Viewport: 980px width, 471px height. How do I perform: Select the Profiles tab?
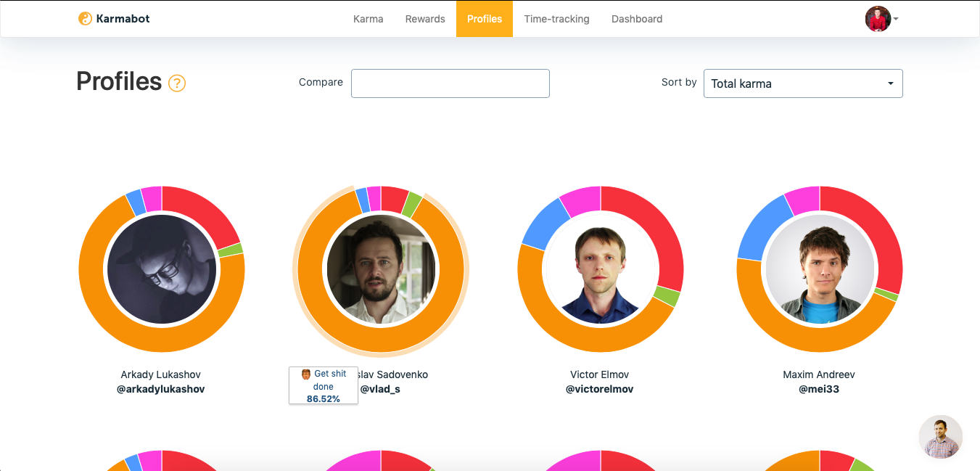485,19
